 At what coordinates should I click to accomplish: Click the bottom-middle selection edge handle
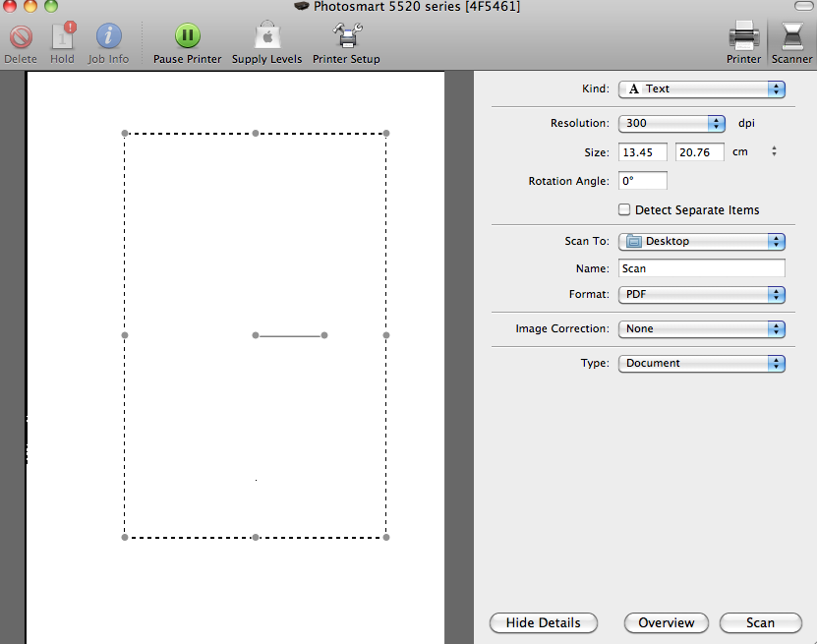pyautogui.click(x=256, y=537)
